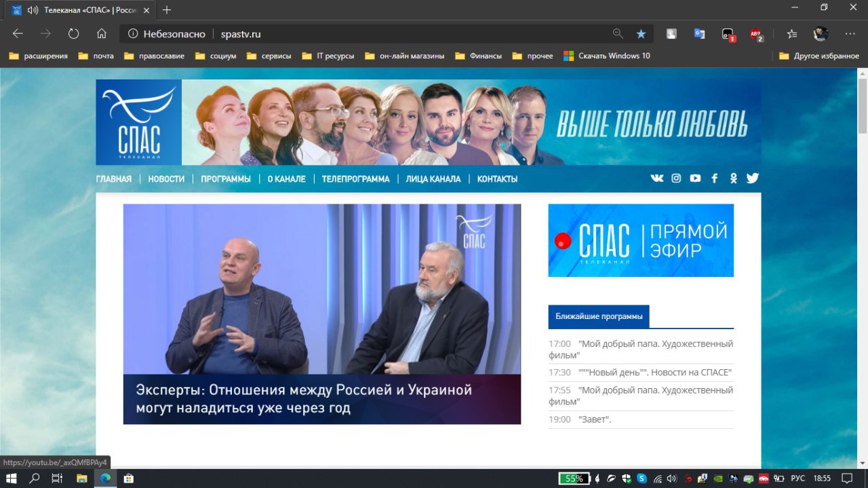868x488 pixels.
Task: Click the grey hand extension icon
Action: pyautogui.click(x=671, y=34)
